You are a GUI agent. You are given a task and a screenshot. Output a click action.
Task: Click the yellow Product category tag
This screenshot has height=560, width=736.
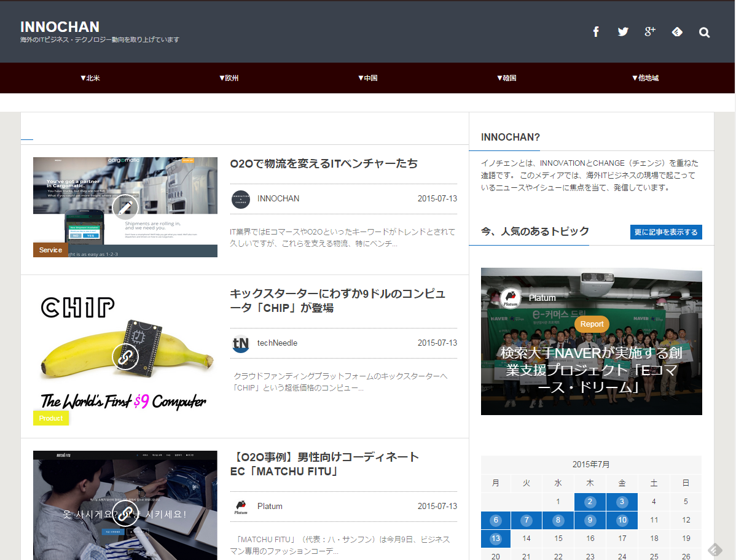tap(51, 418)
